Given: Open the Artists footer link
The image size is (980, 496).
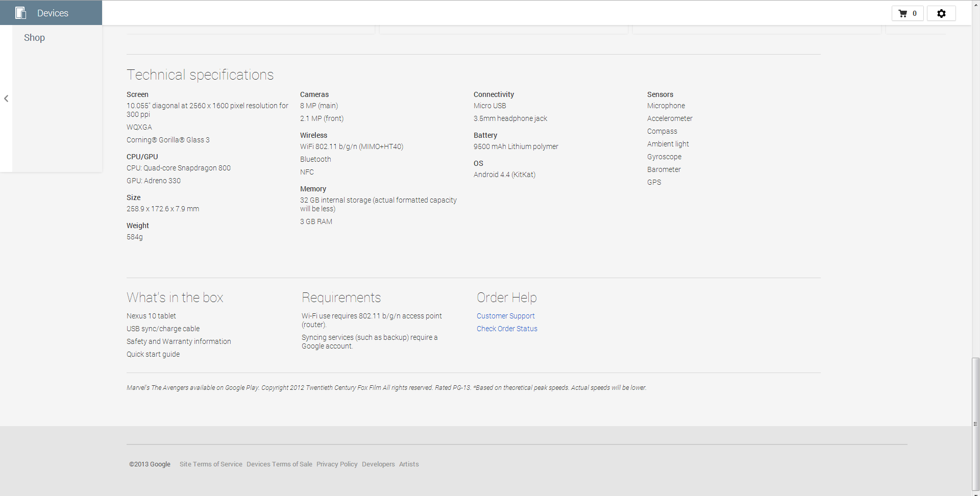Looking at the screenshot, I should click(409, 464).
